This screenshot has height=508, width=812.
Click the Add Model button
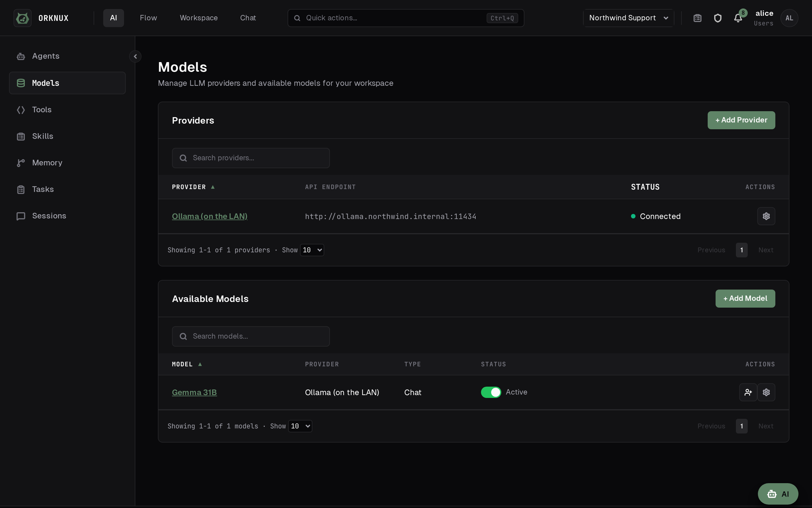point(745,298)
